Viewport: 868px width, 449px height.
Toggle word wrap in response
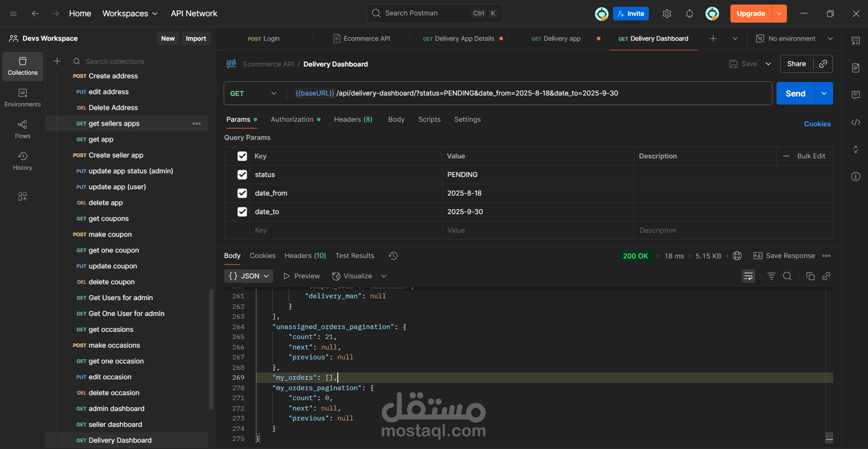748,276
